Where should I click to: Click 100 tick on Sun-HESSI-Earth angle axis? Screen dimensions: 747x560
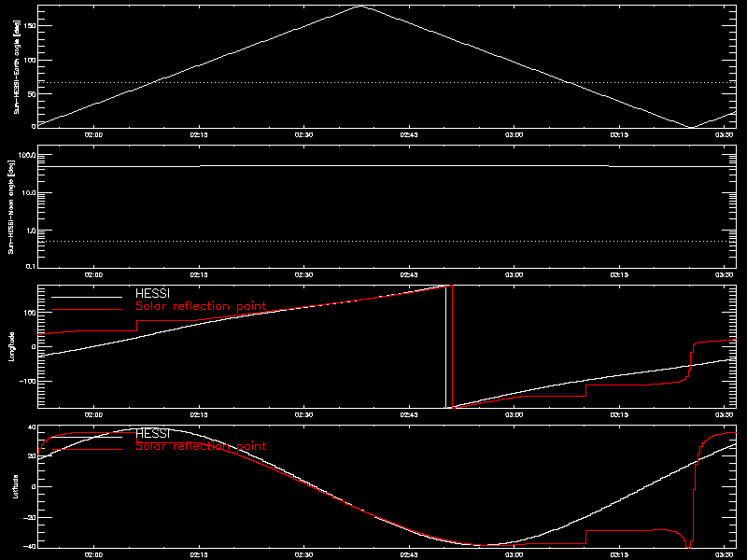pyautogui.click(x=30, y=60)
